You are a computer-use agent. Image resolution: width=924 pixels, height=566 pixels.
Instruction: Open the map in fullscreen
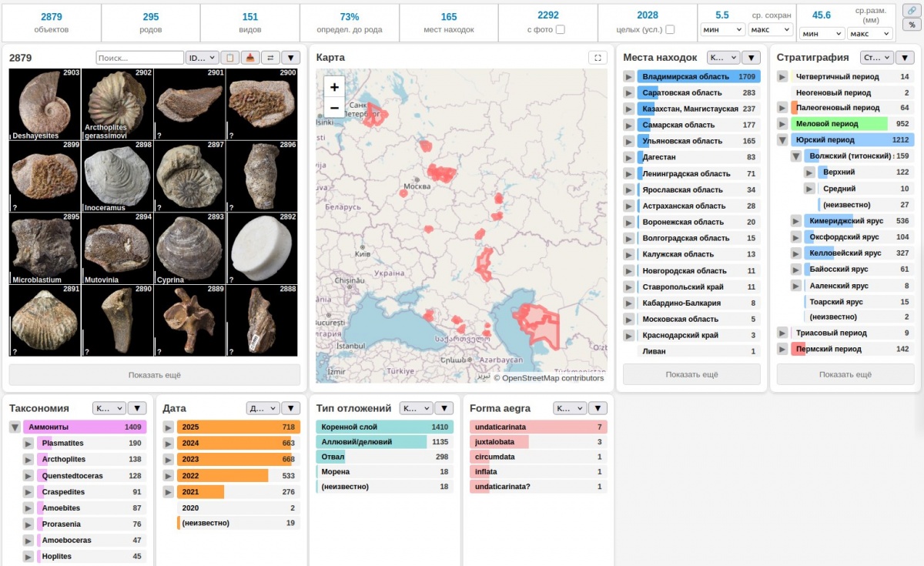[598, 58]
